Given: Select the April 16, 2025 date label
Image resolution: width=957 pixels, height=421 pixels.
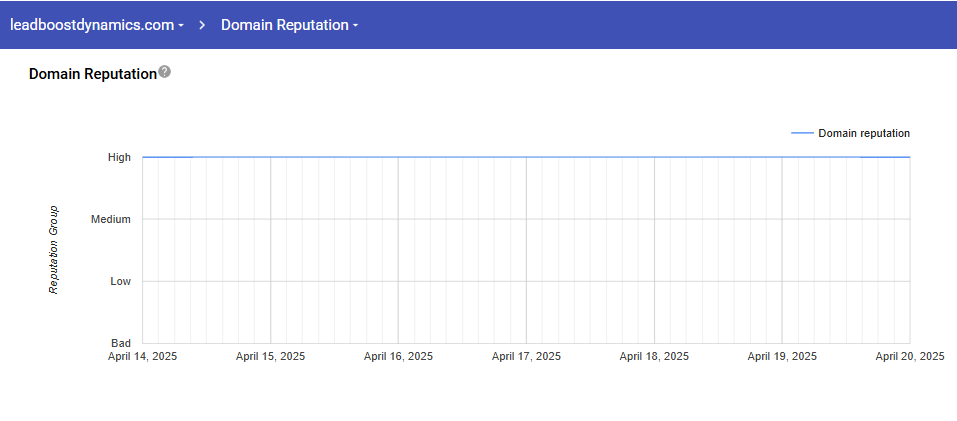Looking at the screenshot, I should click(398, 356).
